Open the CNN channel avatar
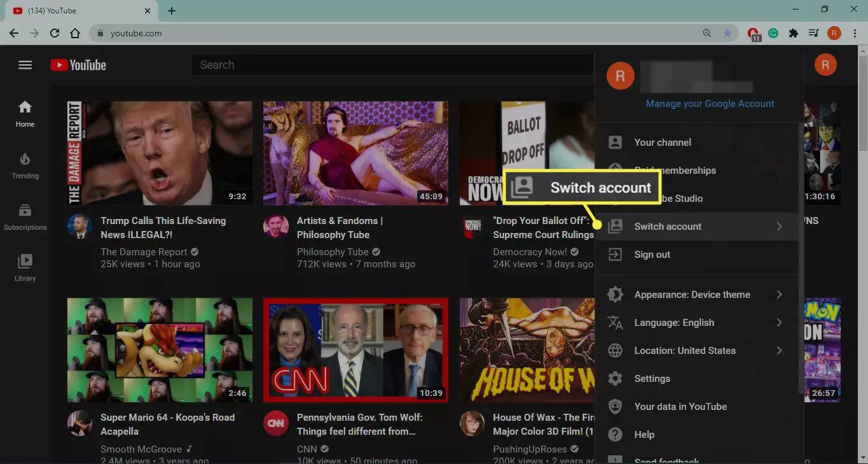The image size is (868, 464). 275,423
